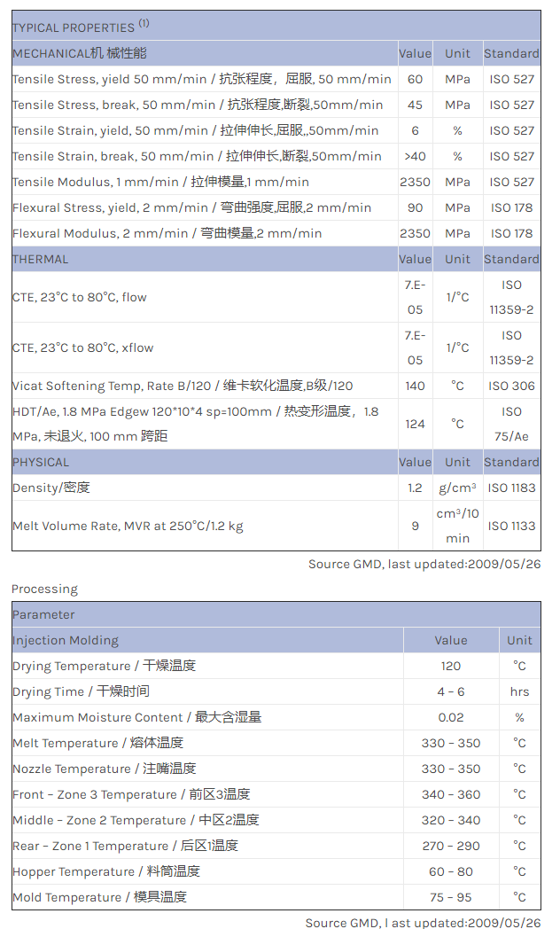This screenshot has width=560, height=929.
Task: Select the Processing heading text
Action: coord(44,589)
